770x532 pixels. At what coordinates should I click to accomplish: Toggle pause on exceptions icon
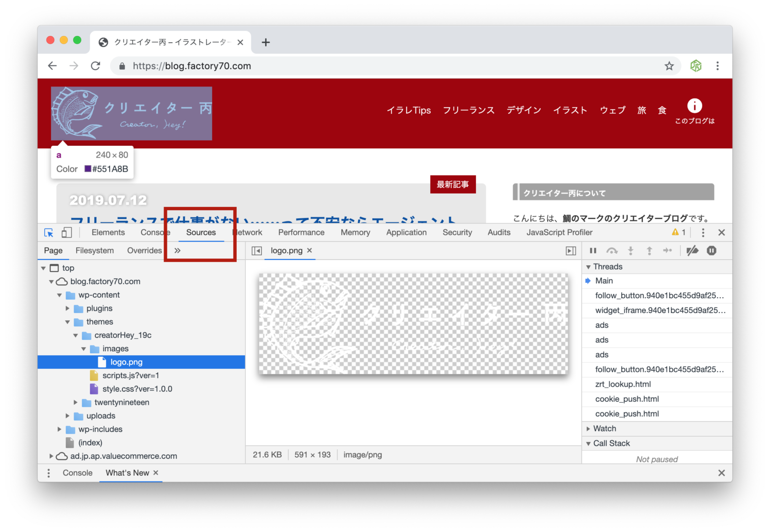coord(712,251)
